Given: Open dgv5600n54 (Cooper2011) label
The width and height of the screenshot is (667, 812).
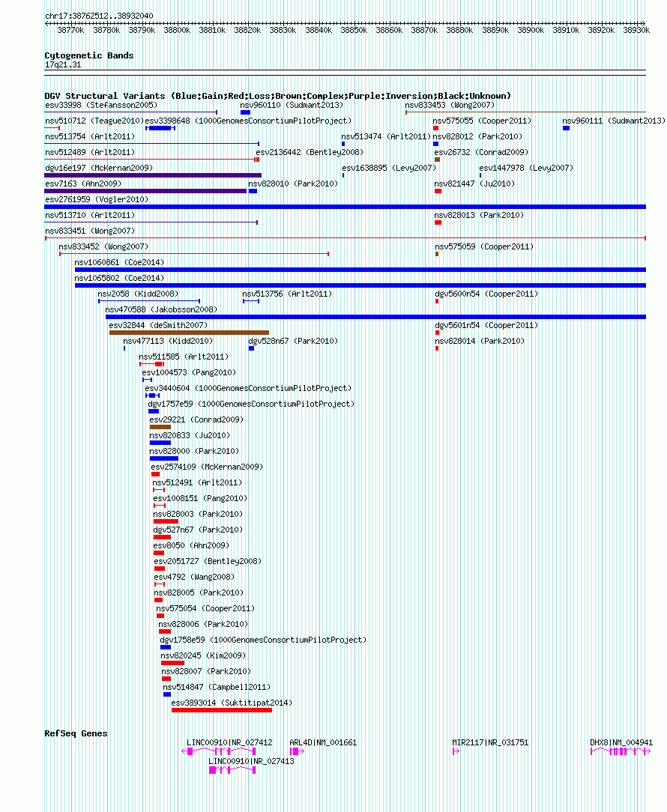Looking at the screenshot, I should coord(486,294).
